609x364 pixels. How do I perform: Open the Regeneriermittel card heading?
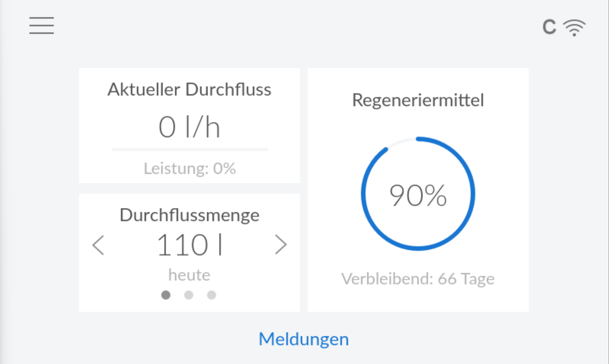418,100
